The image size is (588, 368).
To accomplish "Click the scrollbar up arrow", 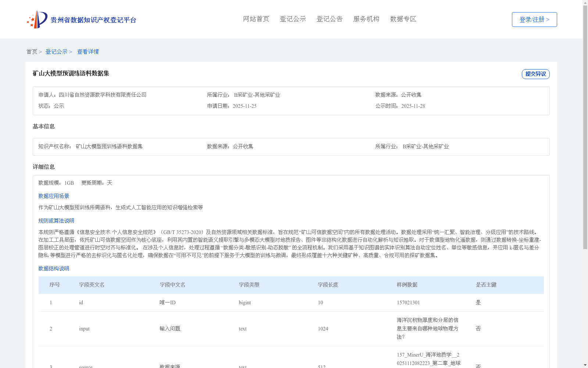I will [x=585, y=3].
